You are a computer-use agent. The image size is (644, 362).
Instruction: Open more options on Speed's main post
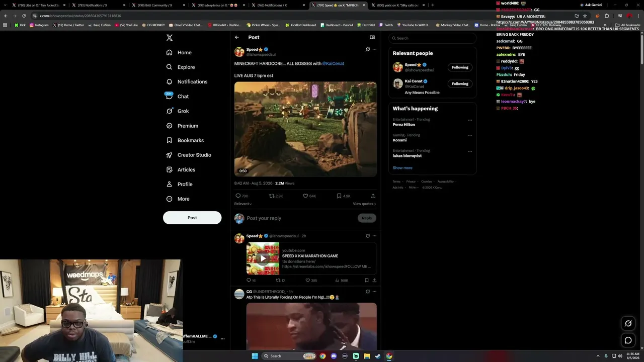point(374,49)
